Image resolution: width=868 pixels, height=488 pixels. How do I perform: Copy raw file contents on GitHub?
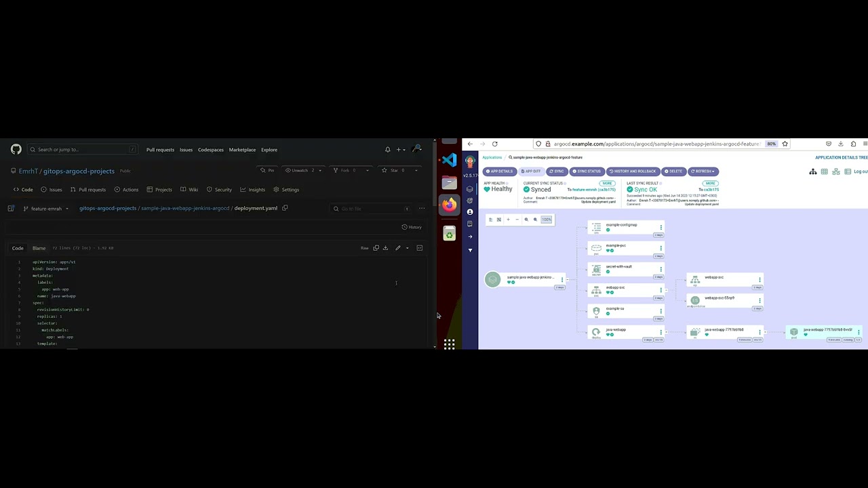click(376, 248)
